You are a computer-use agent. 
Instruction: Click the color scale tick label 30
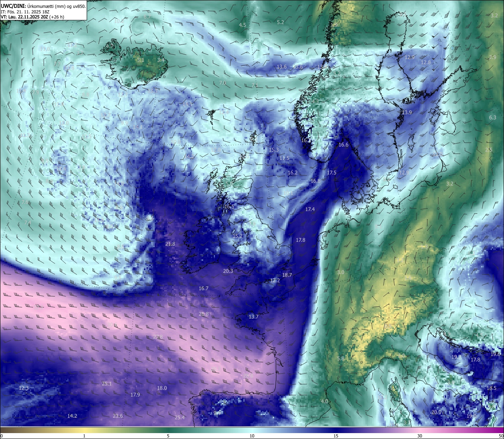coord(420,436)
